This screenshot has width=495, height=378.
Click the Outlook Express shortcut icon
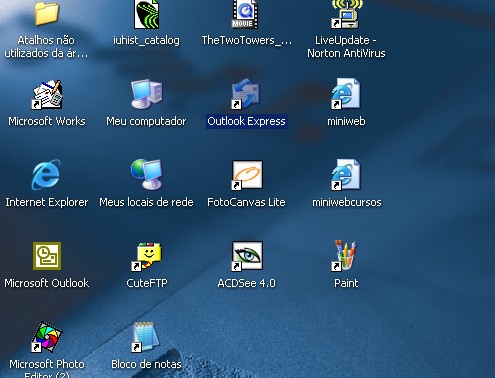246,94
